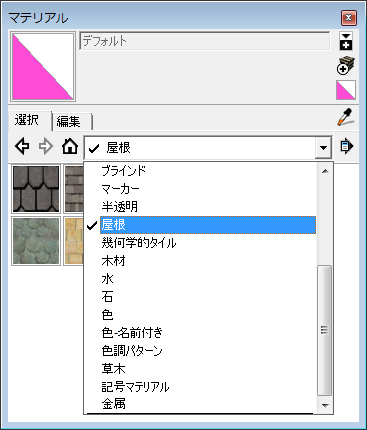Go to In Model home icon
The height and width of the screenshot is (430, 367).
point(70,146)
